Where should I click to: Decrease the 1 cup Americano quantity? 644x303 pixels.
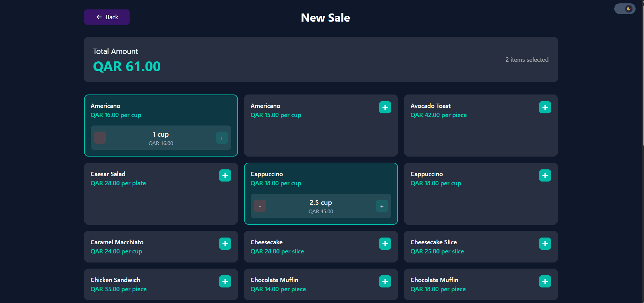[100, 138]
